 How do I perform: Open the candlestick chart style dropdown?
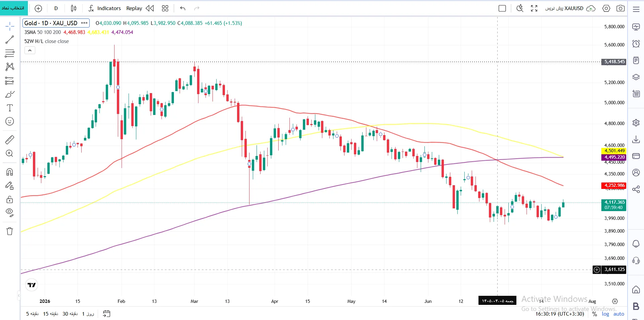click(x=74, y=8)
